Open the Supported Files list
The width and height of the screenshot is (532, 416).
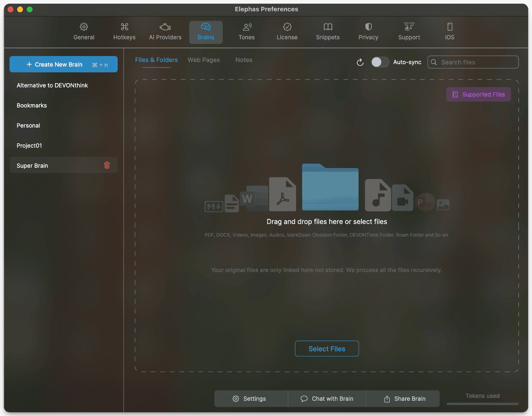click(x=478, y=95)
